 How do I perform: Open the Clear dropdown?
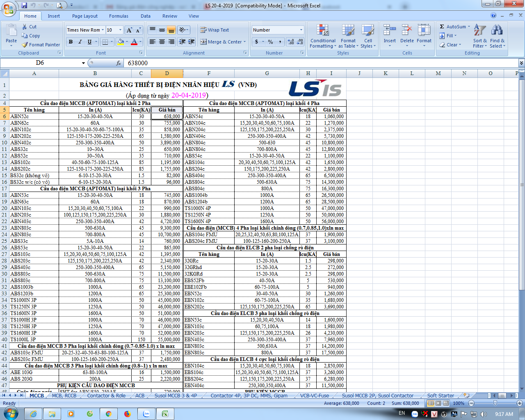[x=450, y=45]
